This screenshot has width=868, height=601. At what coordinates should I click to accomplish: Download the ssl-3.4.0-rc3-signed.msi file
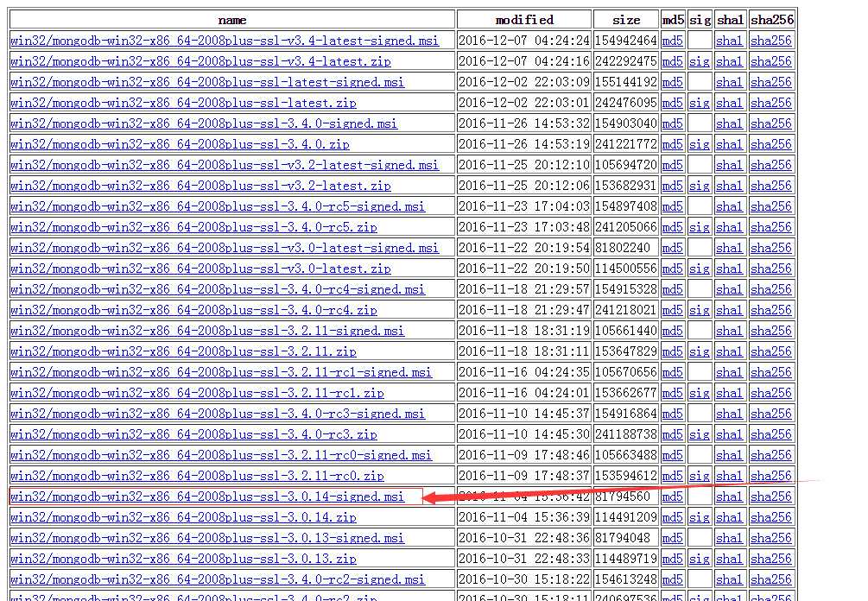tap(218, 414)
